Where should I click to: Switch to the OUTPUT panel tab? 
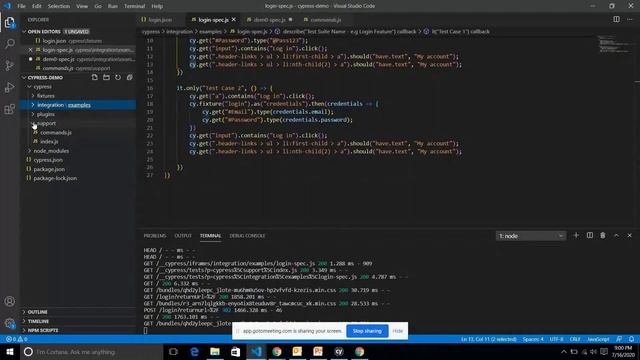tap(183, 236)
